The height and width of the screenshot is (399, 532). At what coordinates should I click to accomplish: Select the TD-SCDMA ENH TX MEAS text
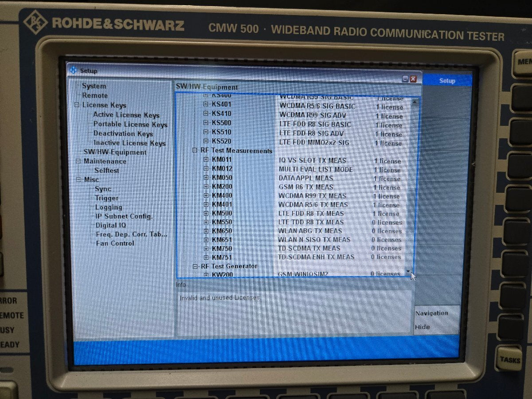316,257
